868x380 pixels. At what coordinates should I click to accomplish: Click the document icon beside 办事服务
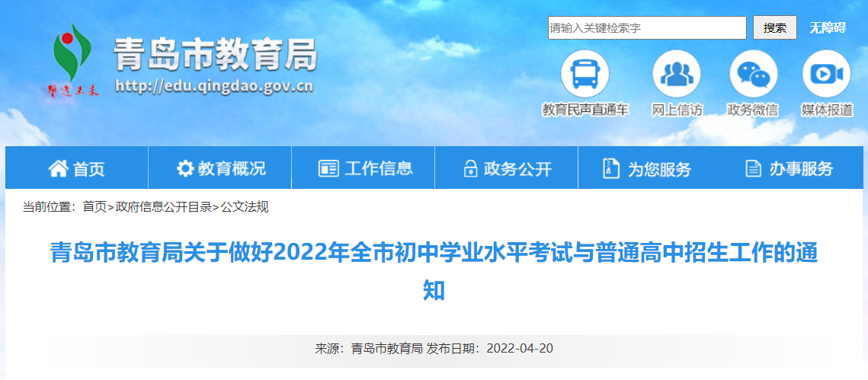[753, 168]
